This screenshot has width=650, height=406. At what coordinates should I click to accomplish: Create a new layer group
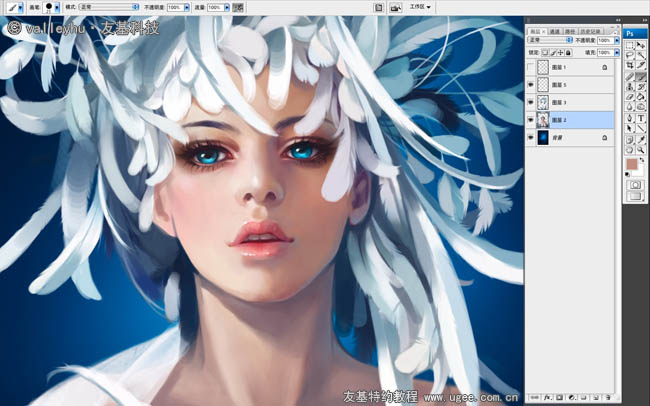pos(584,398)
